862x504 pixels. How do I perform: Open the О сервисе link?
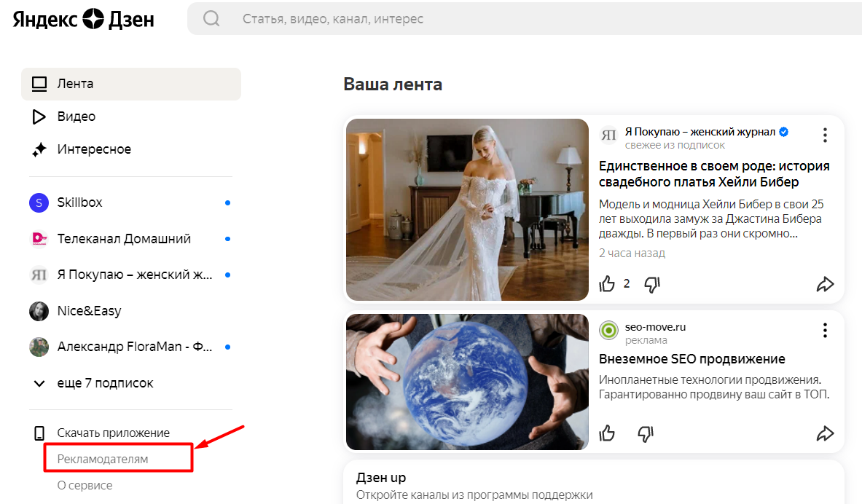[85, 485]
